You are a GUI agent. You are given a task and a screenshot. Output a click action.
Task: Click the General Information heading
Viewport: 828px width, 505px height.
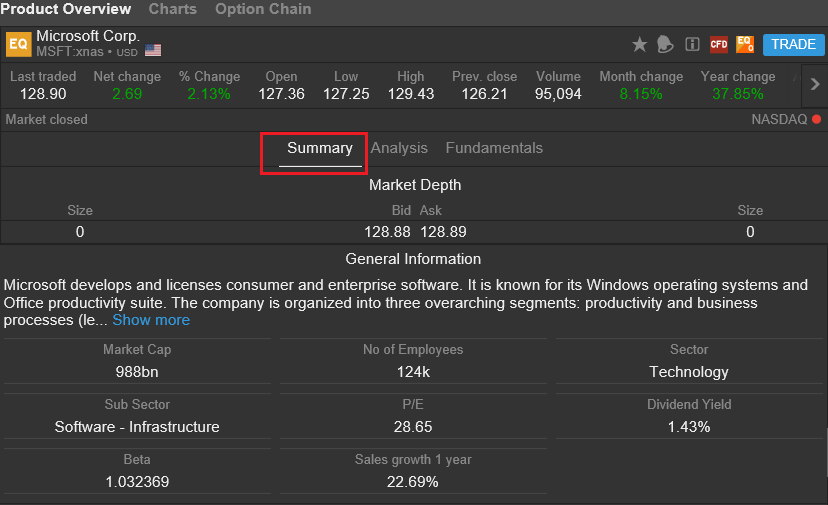(x=413, y=259)
